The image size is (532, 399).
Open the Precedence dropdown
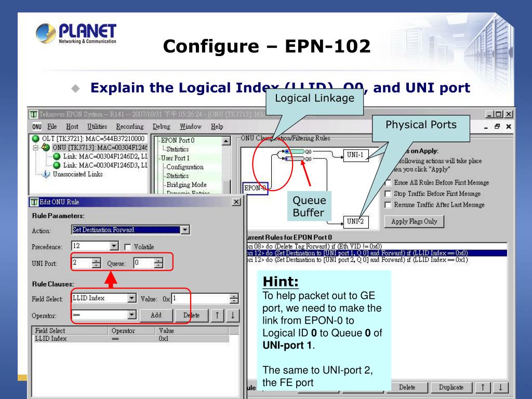(x=114, y=246)
